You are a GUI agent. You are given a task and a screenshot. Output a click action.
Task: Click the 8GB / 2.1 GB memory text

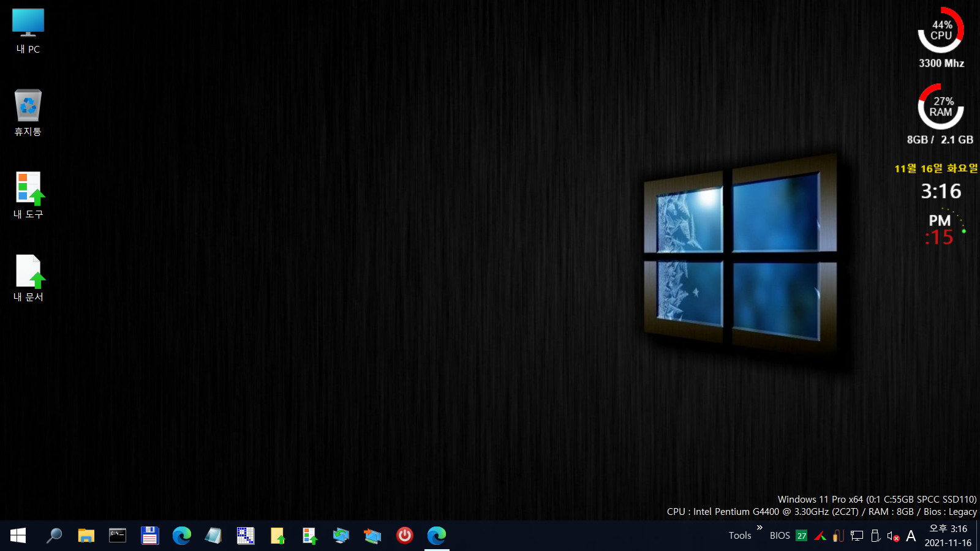(x=940, y=140)
